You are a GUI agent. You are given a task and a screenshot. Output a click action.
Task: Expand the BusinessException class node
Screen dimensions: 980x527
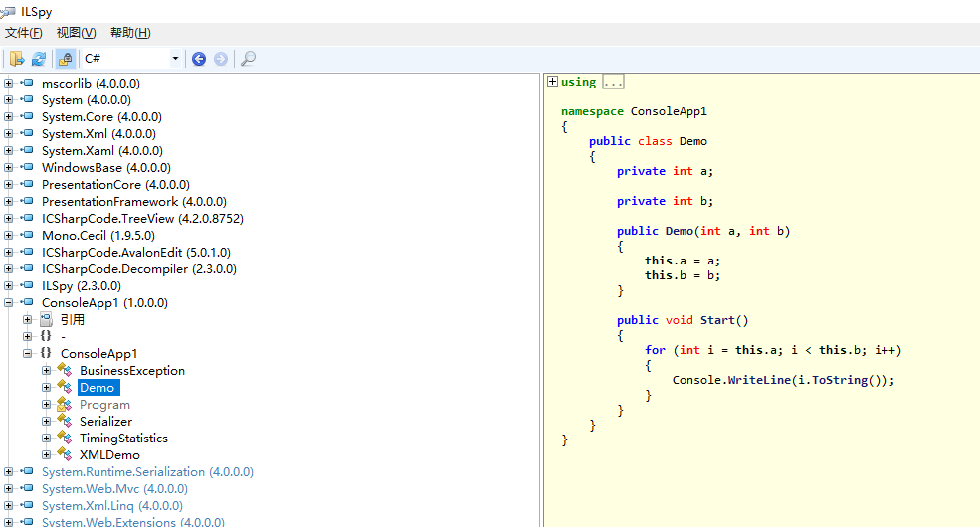click(x=46, y=370)
